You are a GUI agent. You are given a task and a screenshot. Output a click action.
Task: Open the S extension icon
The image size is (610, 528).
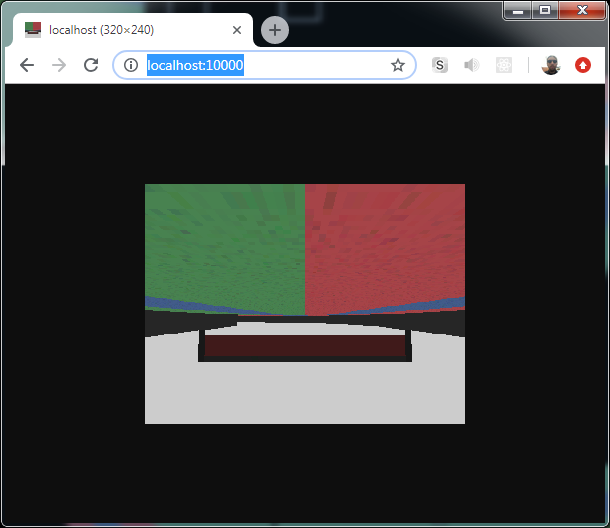click(440, 65)
